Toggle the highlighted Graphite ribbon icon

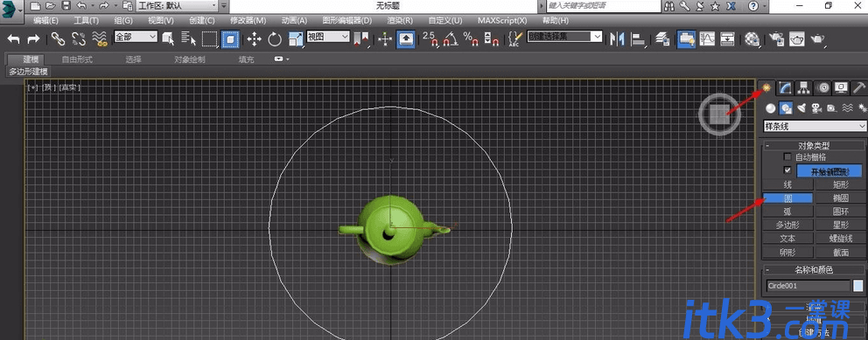(686, 38)
